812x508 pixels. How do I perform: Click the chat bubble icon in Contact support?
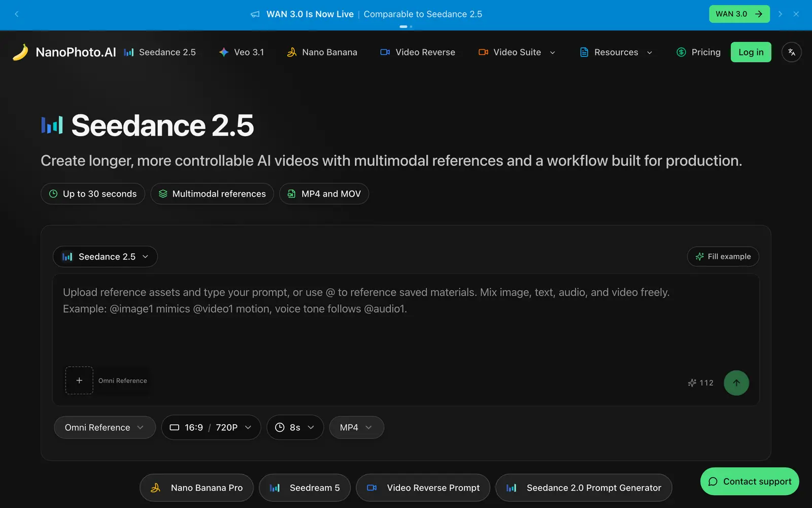point(713,482)
